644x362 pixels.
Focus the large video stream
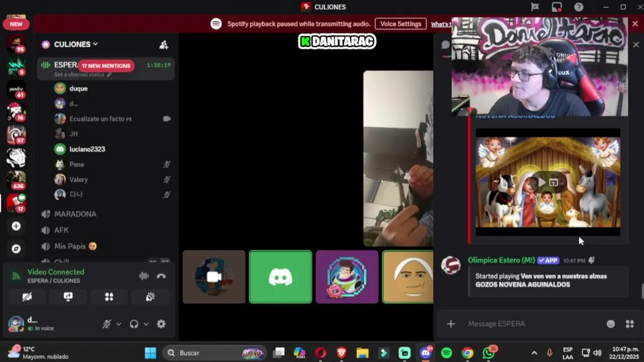pyautogui.click(x=398, y=158)
